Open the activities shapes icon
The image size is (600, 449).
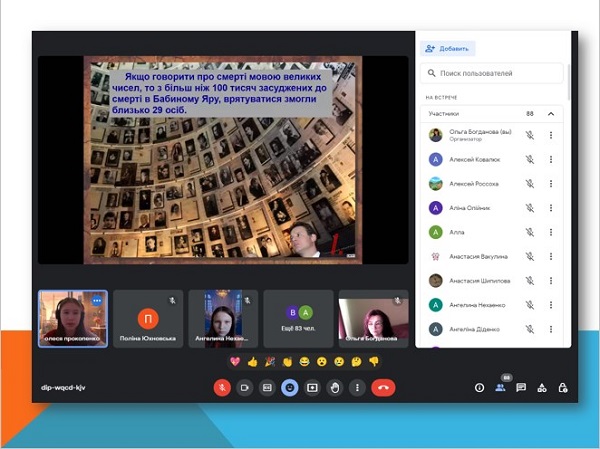point(541,388)
